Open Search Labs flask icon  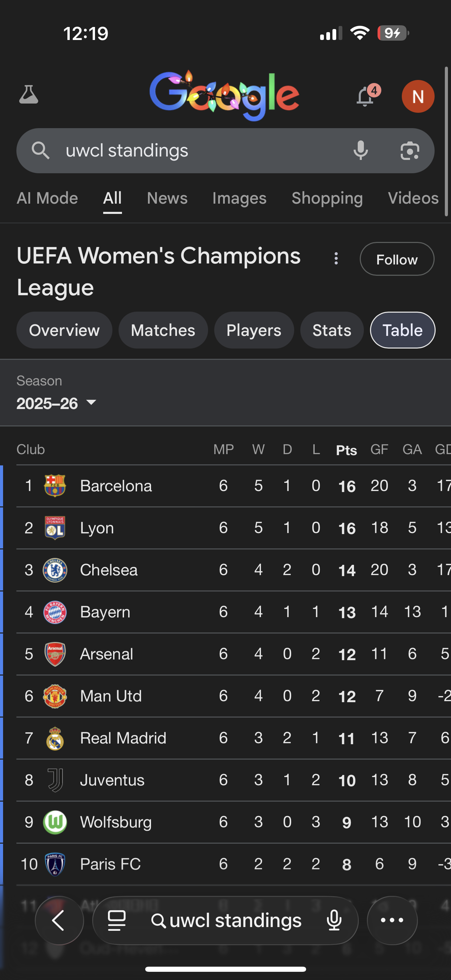[x=28, y=95]
